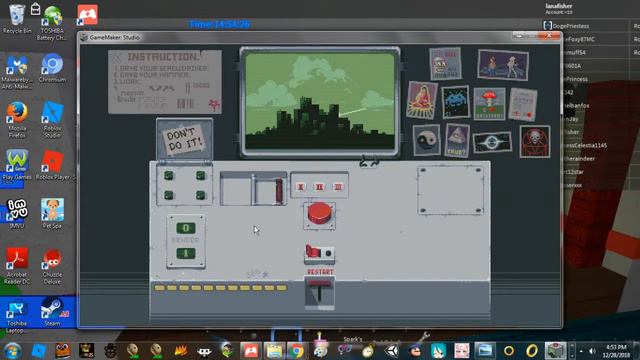Open the TOSHIBA Battery Check desktop icon
640x360 pixels.
[x=52, y=23]
